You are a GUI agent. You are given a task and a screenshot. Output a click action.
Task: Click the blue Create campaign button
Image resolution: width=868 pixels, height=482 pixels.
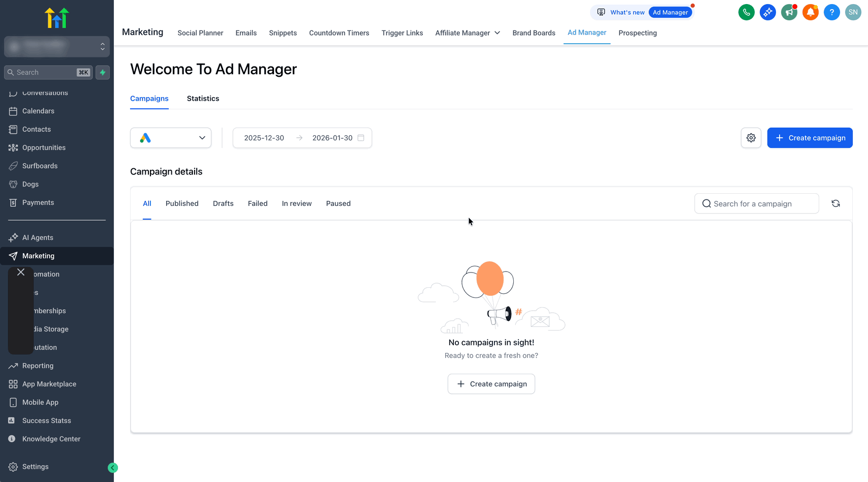pos(810,138)
